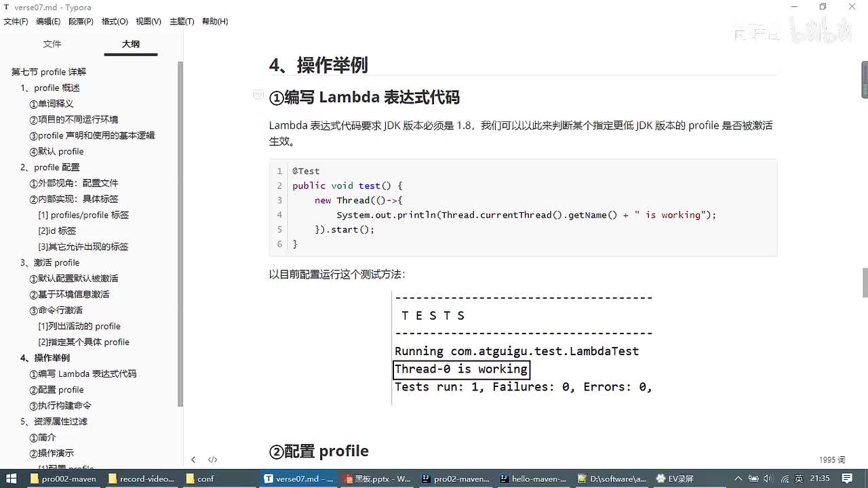The image size is (868, 488).
Task: Place cursor in heading ②配置 profile
Action: [319, 451]
